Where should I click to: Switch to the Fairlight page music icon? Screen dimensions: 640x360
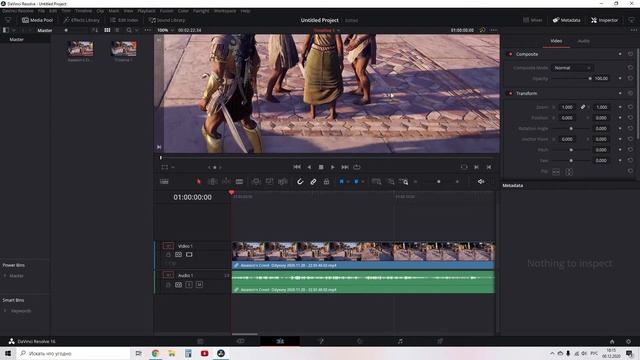coord(400,341)
